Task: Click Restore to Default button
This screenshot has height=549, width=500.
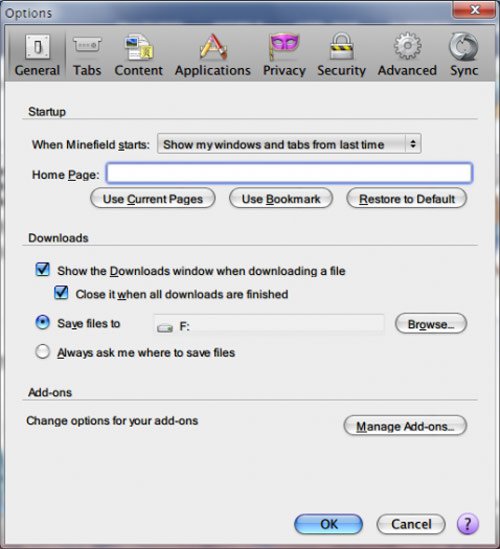Action: [407, 199]
